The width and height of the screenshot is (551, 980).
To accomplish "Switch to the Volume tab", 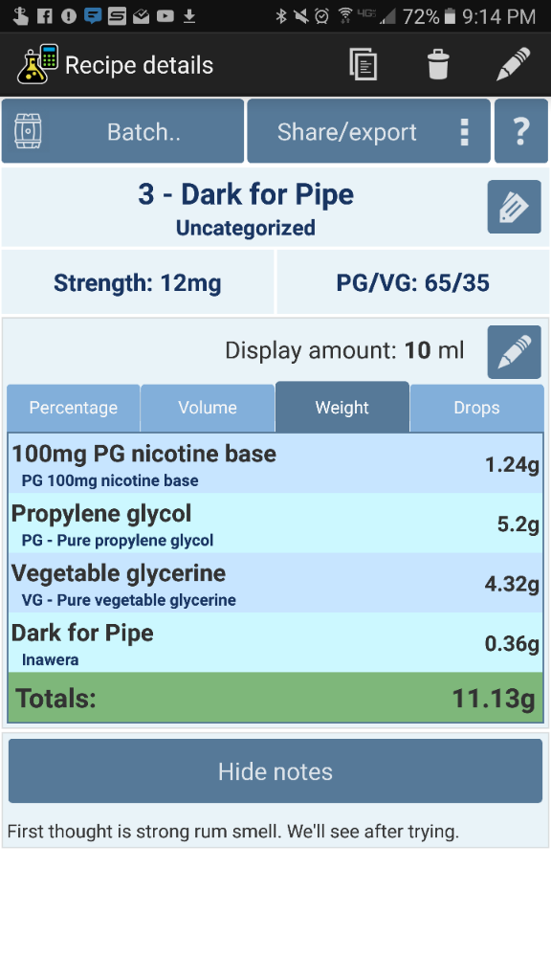I will tap(208, 408).
